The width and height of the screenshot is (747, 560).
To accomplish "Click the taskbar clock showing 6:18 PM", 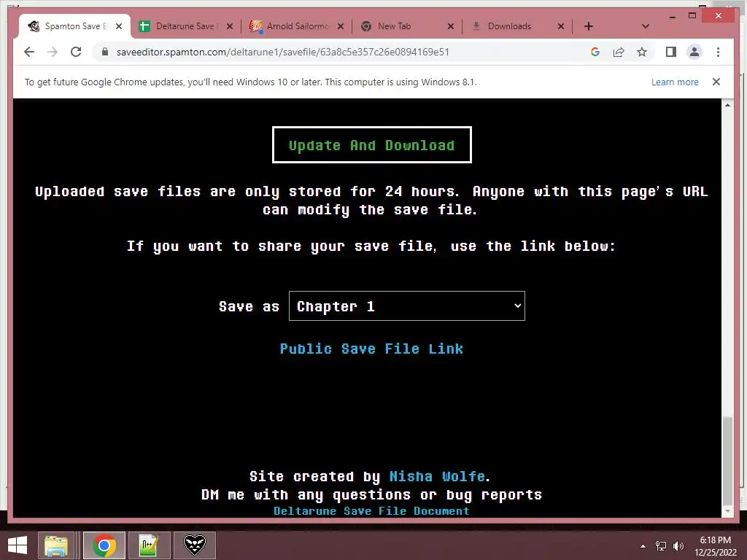I will (715, 546).
